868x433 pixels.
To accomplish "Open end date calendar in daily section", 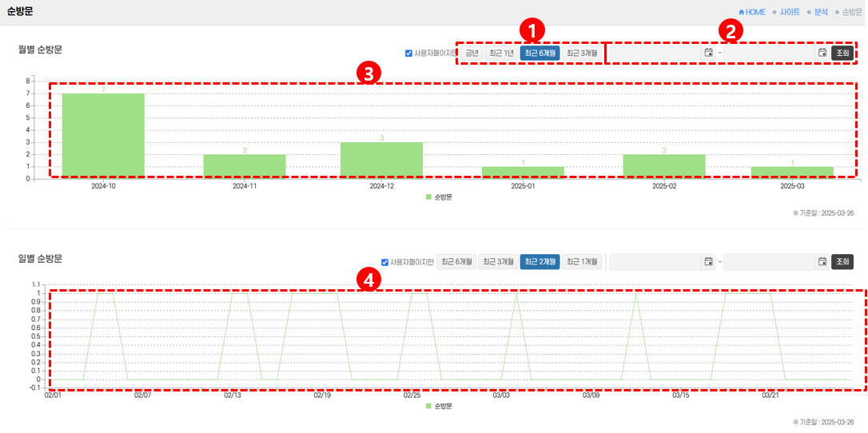I will tap(822, 262).
